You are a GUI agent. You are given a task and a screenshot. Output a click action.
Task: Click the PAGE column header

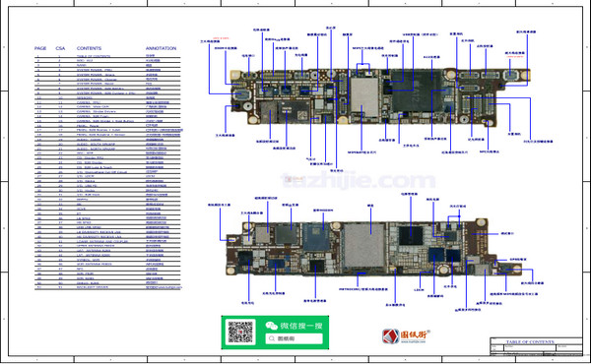tap(40, 48)
